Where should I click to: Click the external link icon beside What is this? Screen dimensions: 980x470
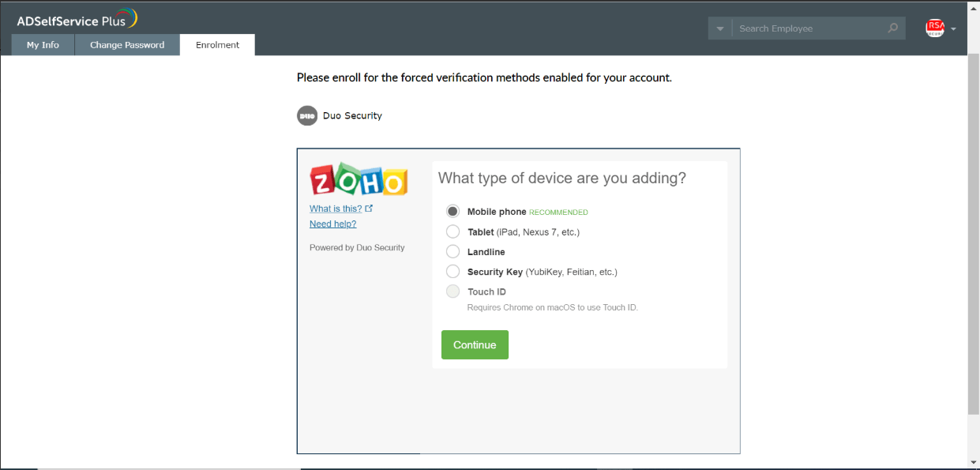click(x=369, y=209)
